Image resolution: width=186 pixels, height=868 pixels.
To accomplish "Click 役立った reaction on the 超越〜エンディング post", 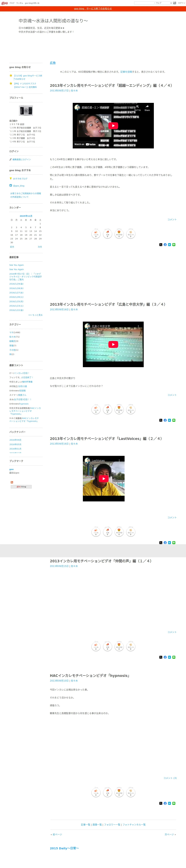I will pyautogui.click(x=131, y=234).
